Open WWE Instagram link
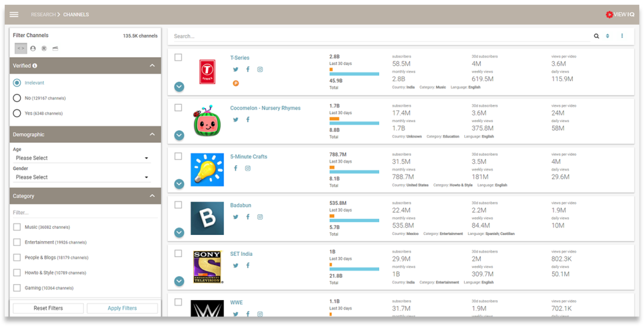 (x=260, y=314)
